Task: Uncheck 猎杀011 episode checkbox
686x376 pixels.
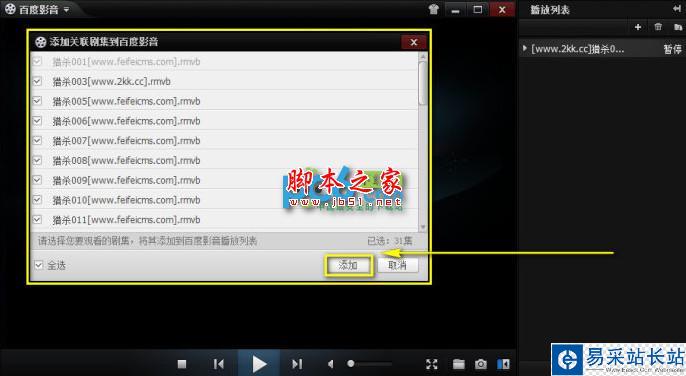Action: [38, 219]
